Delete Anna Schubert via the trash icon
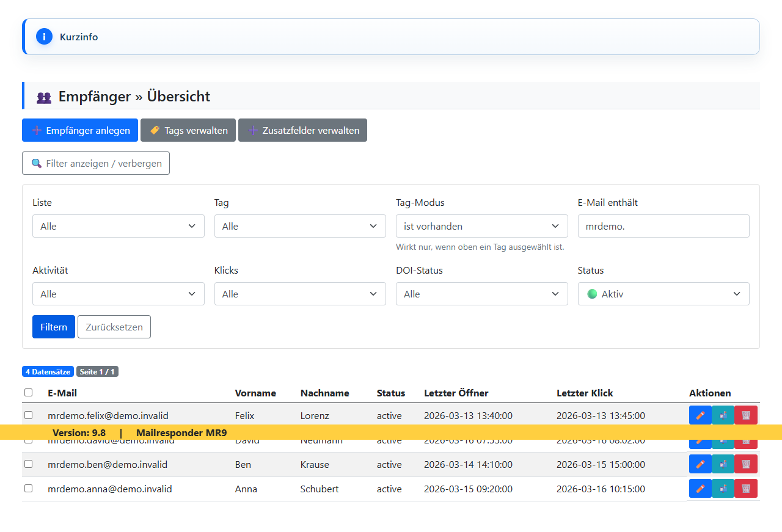The height and width of the screenshot is (532, 782). (x=745, y=489)
